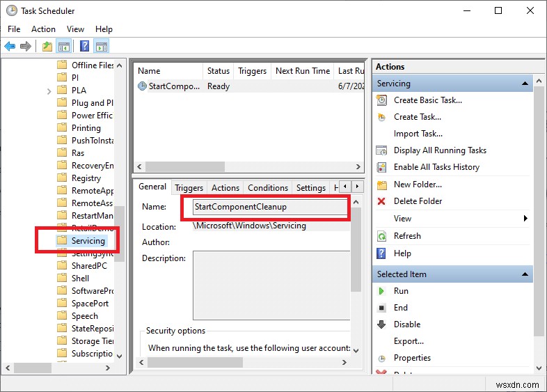Switch to the Triggers tab

(x=189, y=188)
